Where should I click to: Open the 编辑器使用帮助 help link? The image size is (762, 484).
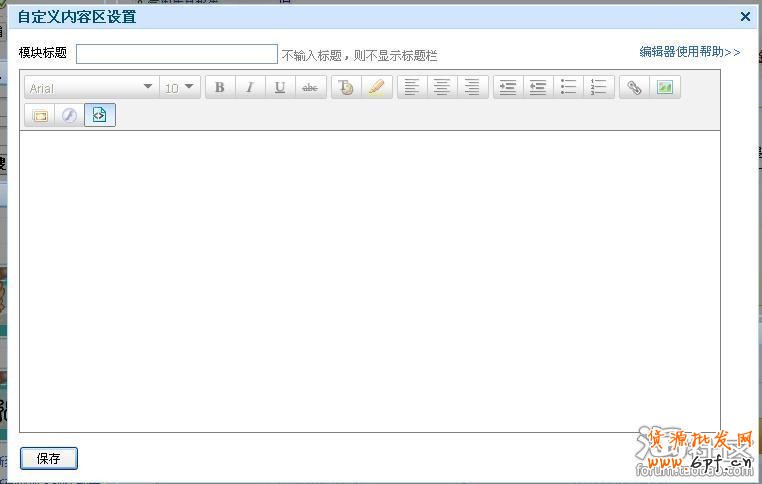(x=690, y=52)
